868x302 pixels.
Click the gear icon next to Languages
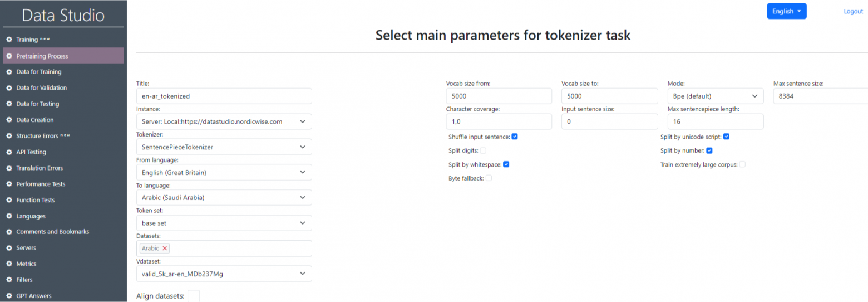point(9,216)
